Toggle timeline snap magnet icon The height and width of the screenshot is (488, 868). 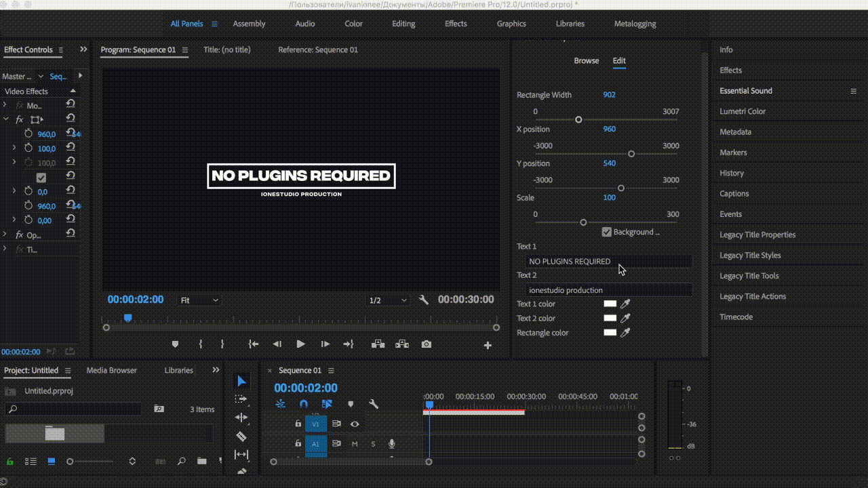click(304, 404)
